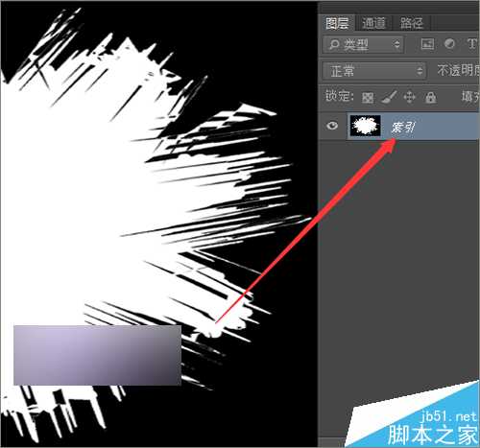Expand the 正常 blend mode dropdown
Screen dimensions: 480x448
click(x=374, y=71)
